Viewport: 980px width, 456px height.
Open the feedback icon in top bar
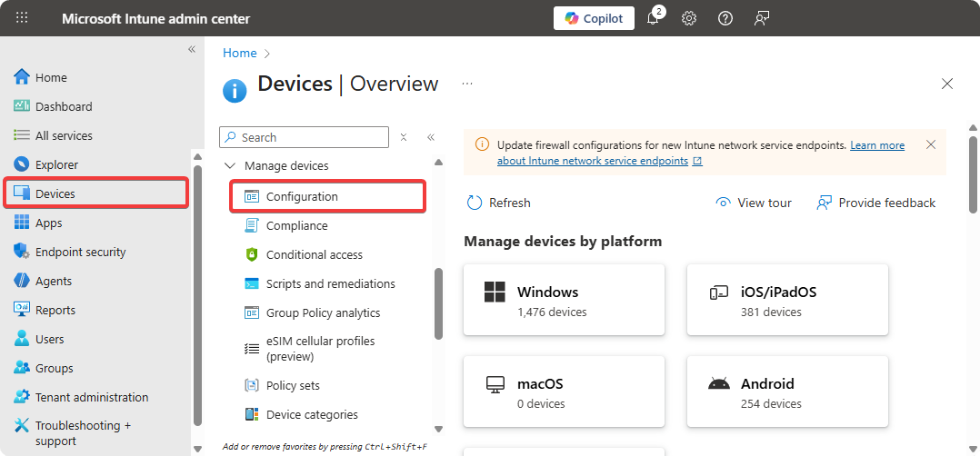tap(762, 18)
